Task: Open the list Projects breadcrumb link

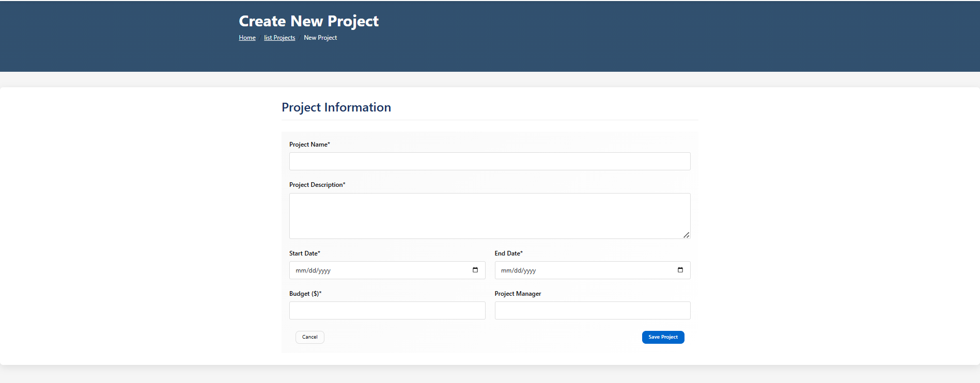Action: pyautogui.click(x=279, y=38)
